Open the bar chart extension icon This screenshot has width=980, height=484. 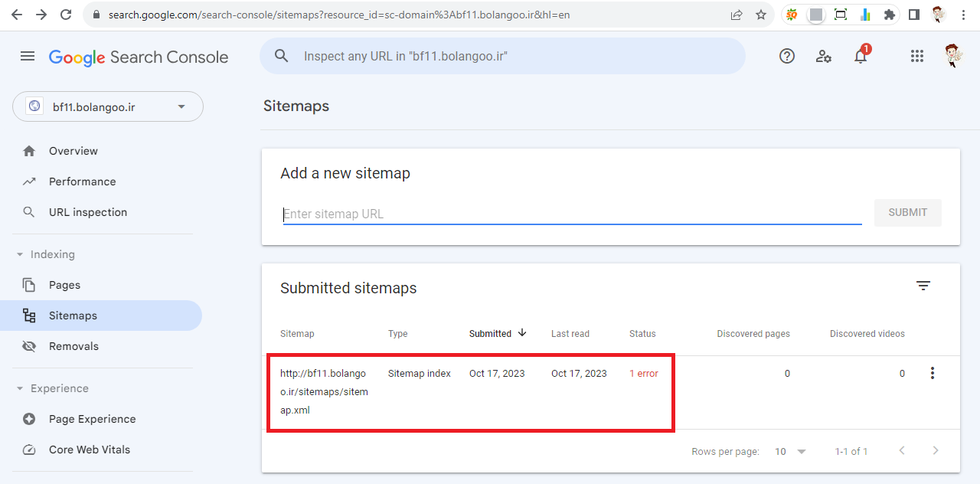point(865,15)
